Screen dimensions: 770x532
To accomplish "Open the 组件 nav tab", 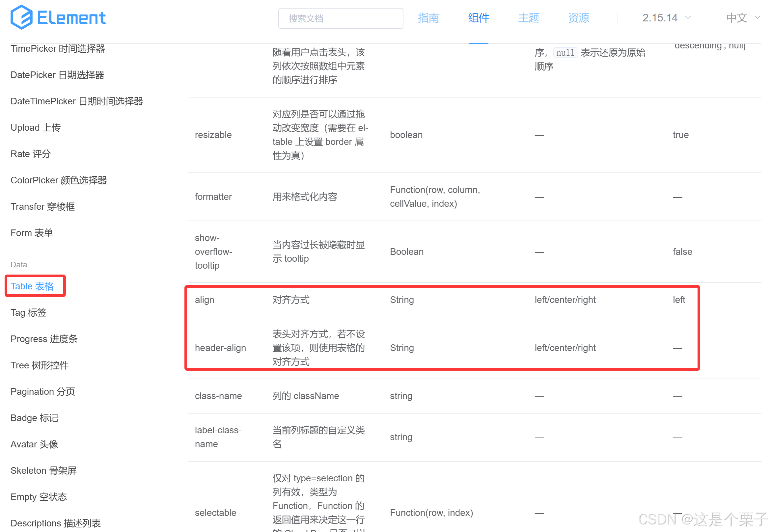I will click(x=478, y=18).
